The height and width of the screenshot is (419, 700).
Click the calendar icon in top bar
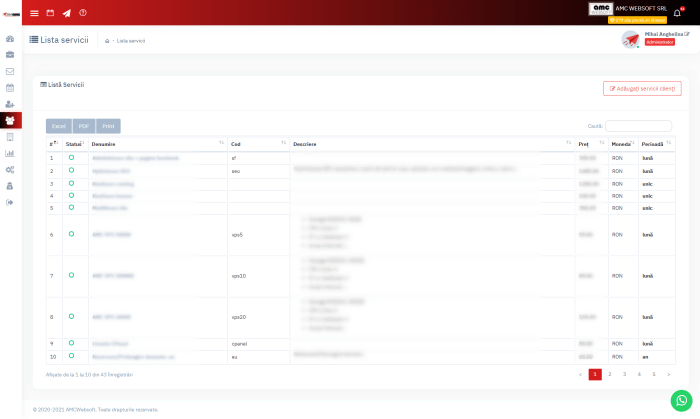[50, 13]
